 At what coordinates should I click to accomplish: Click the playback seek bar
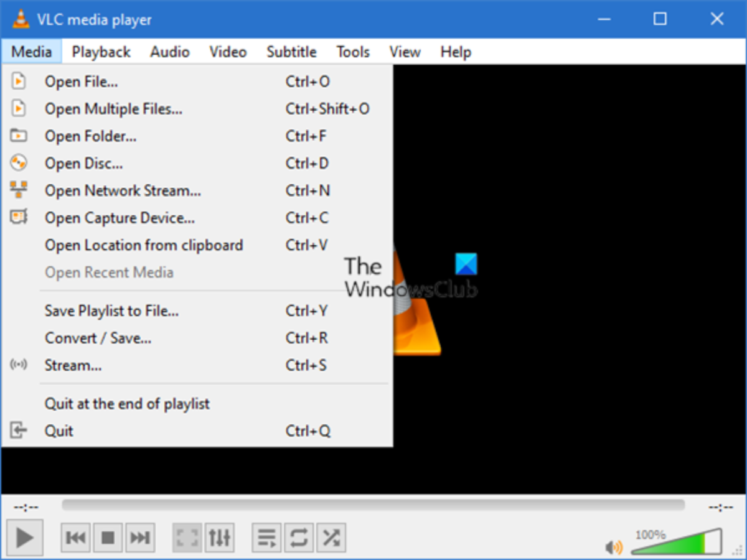point(374,505)
